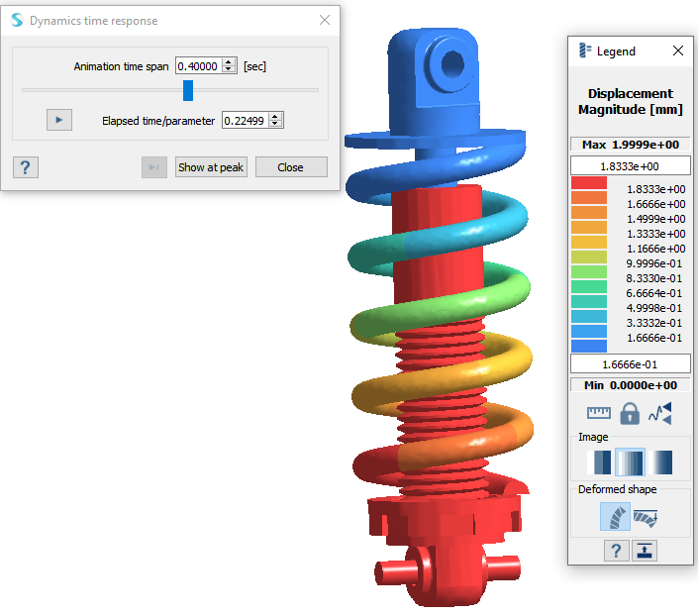
Task: Click the Show at peak button
Action: (x=211, y=167)
